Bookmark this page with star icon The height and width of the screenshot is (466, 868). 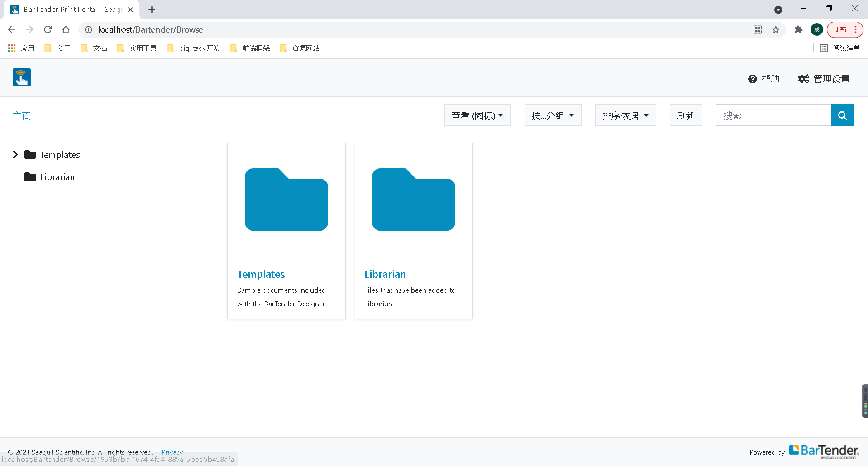point(776,30)
